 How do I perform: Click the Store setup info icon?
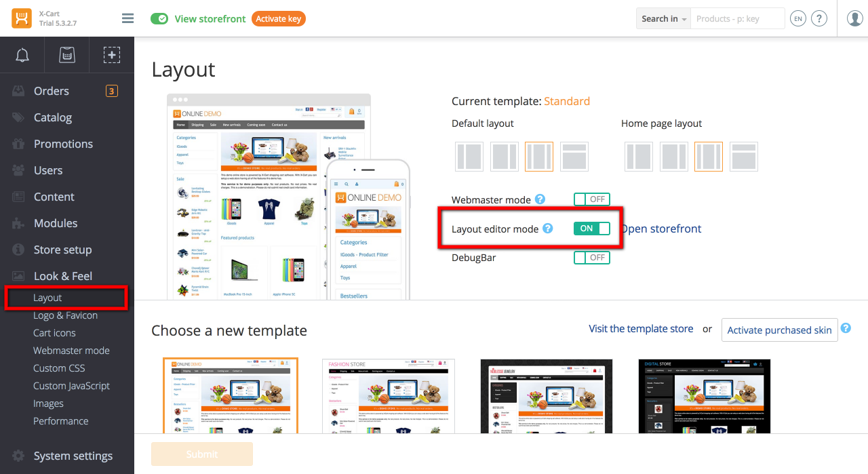[x=18, y=250]
